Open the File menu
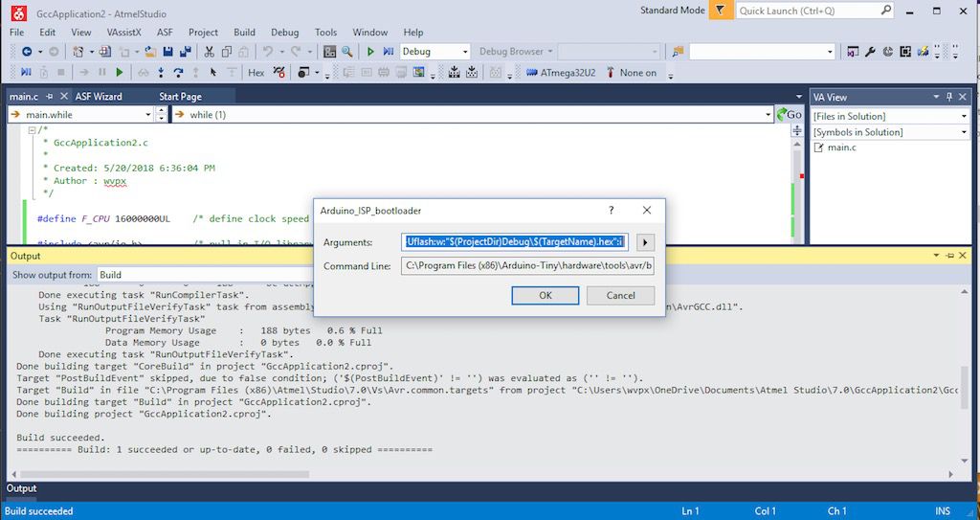This screenshot has width=980, height=520. [x=17, y=32]
